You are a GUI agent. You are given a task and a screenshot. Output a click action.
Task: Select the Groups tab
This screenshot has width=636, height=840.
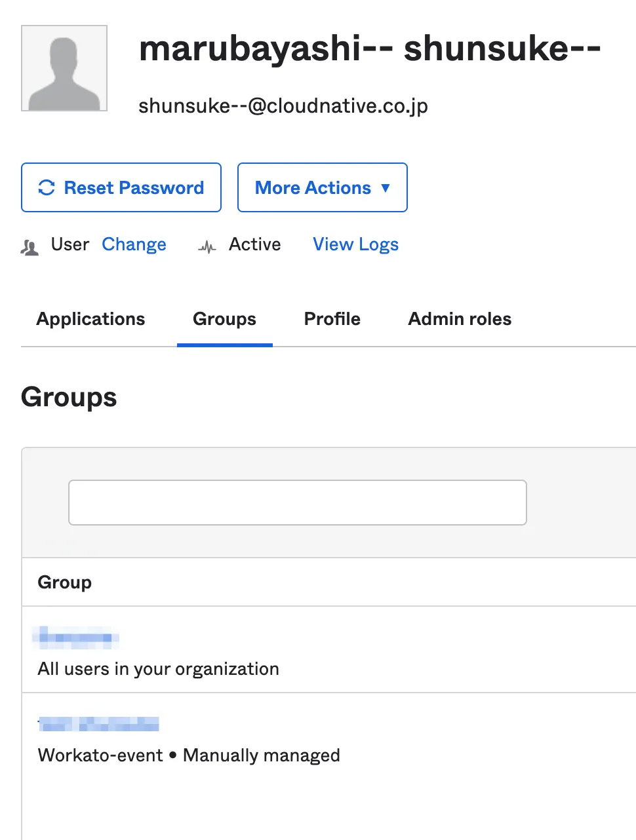pos(224,319)
